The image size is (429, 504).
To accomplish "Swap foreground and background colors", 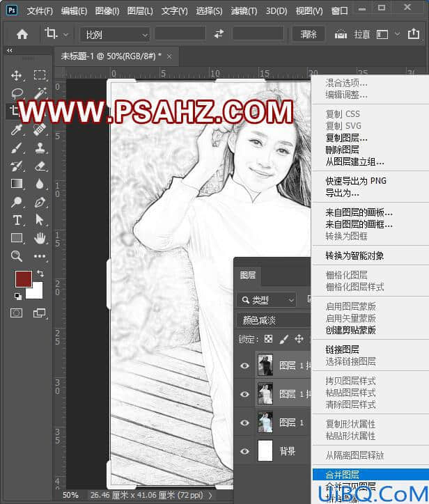I will tap(40, 274).
